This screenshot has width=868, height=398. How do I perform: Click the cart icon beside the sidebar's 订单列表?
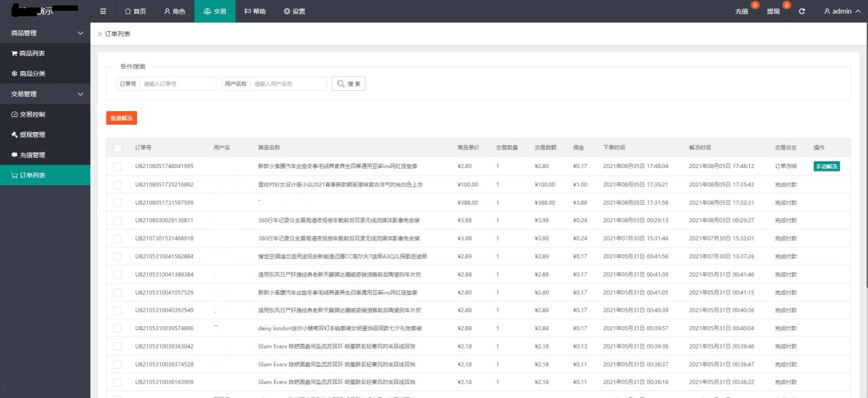click(15, 176)
